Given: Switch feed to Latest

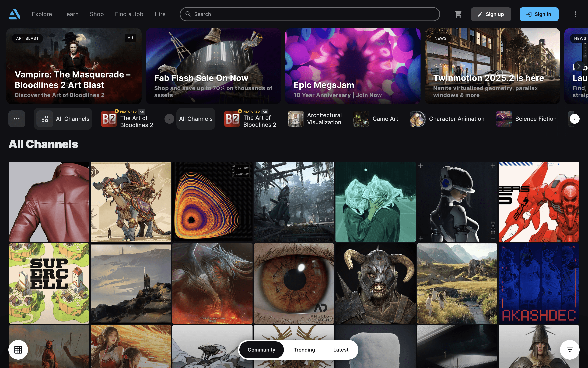Looking at the screenshot, I should [x=341, y=350].
